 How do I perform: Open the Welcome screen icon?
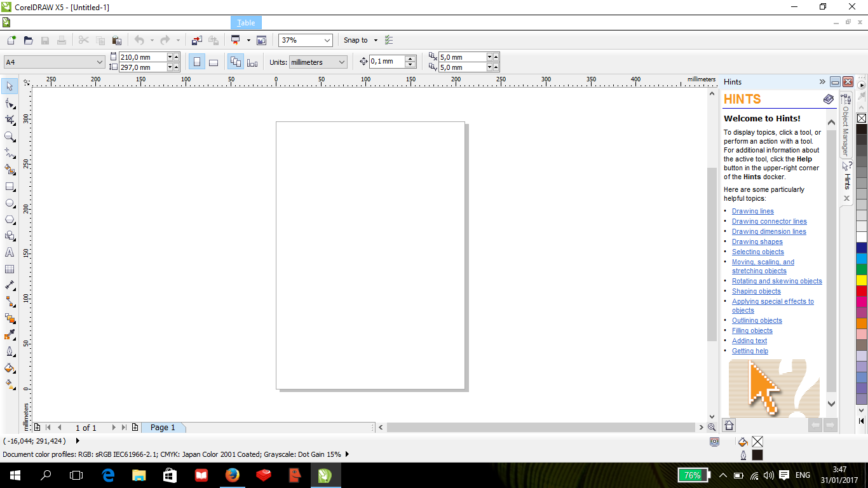(261, 40)
